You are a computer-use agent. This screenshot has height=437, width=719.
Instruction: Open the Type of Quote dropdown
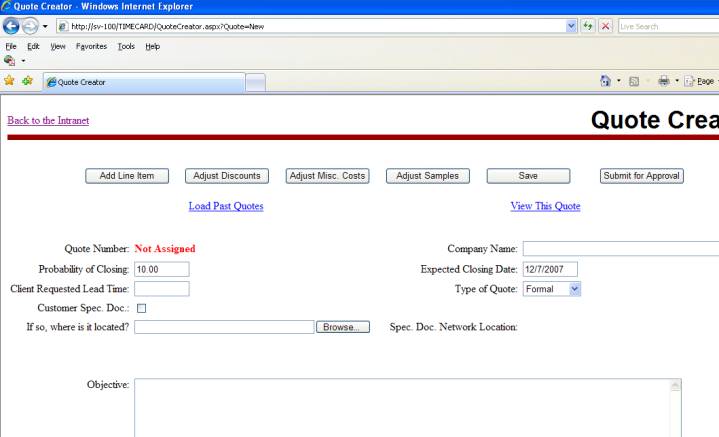point(574,289)
